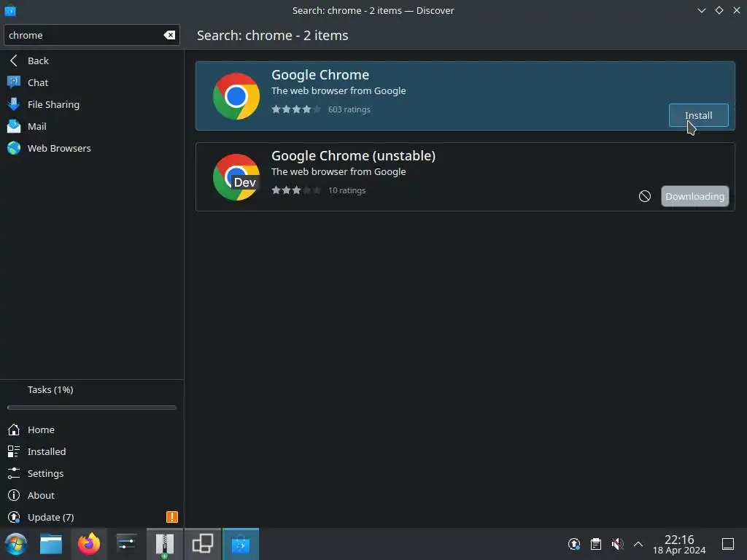This screenshot has height=560, width=747.
Task: Expand hidden system tray icons
Action: [638, 544]
